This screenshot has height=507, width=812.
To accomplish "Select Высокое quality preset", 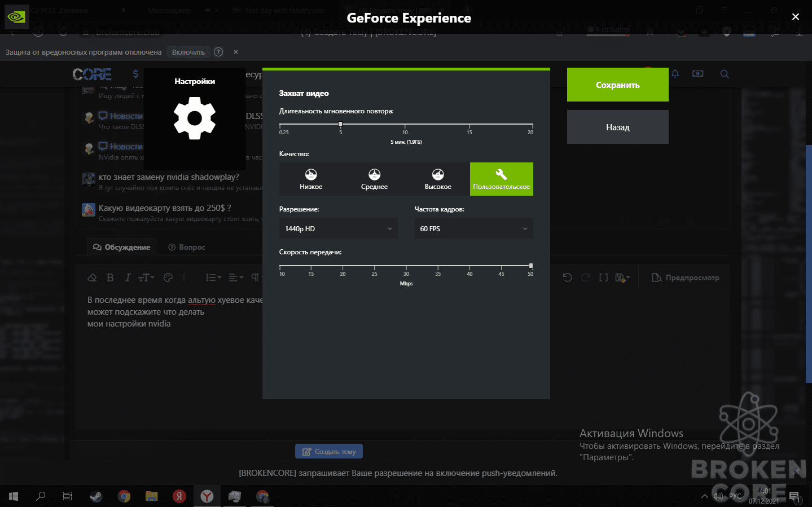I will coord(438,179).
